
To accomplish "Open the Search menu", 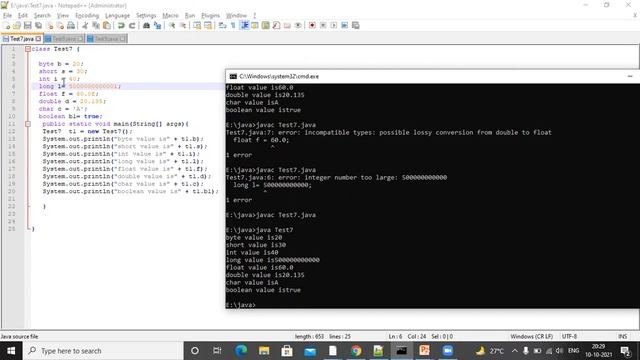I will 42,16.
